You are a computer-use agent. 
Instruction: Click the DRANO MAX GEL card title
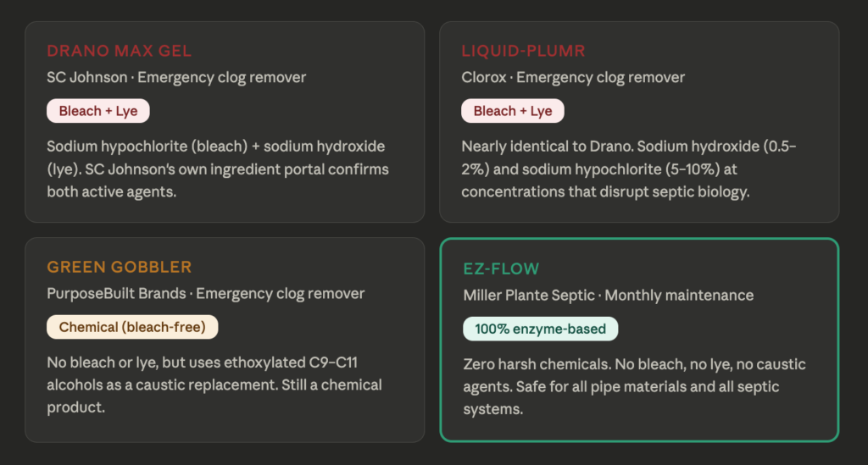tap(120, 51)
